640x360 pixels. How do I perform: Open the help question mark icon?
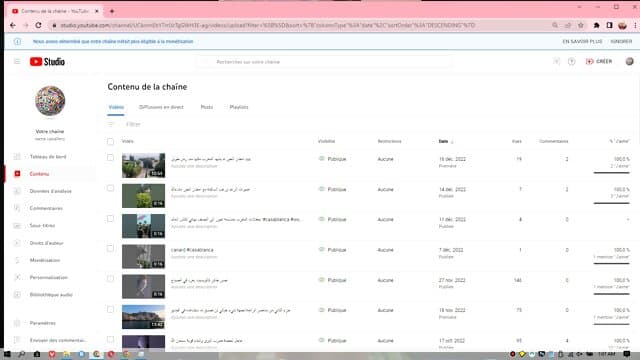571,62
